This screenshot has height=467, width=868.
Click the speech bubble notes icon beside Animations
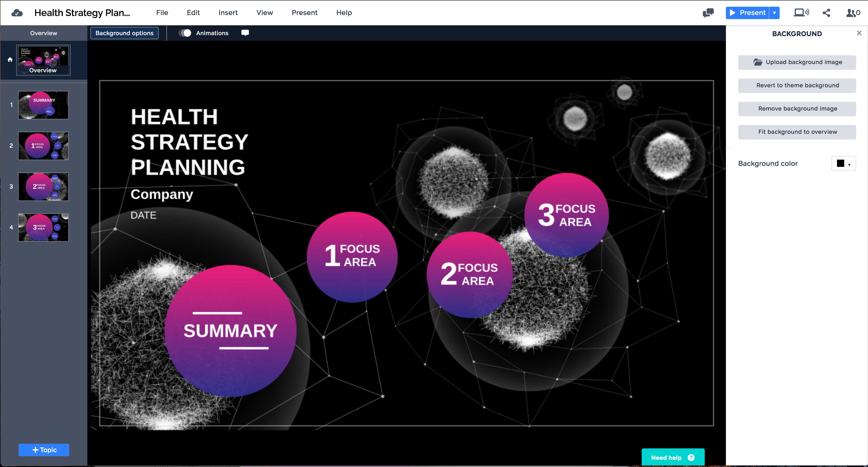coord(245,33)
